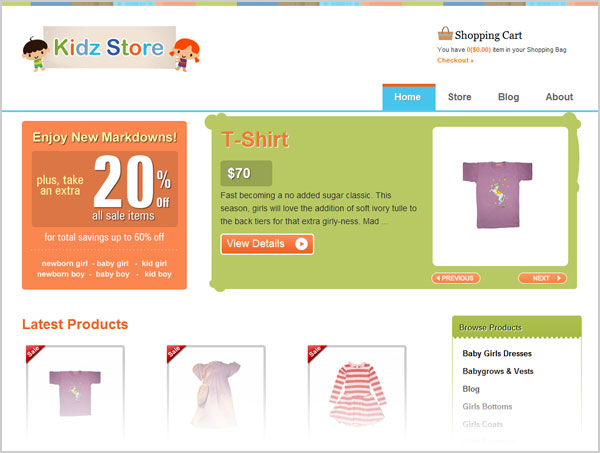Click the Checkout link under Shopping Cart
Image resolution: width=600 pixels, height=453 pixels.
pos(455,60)
